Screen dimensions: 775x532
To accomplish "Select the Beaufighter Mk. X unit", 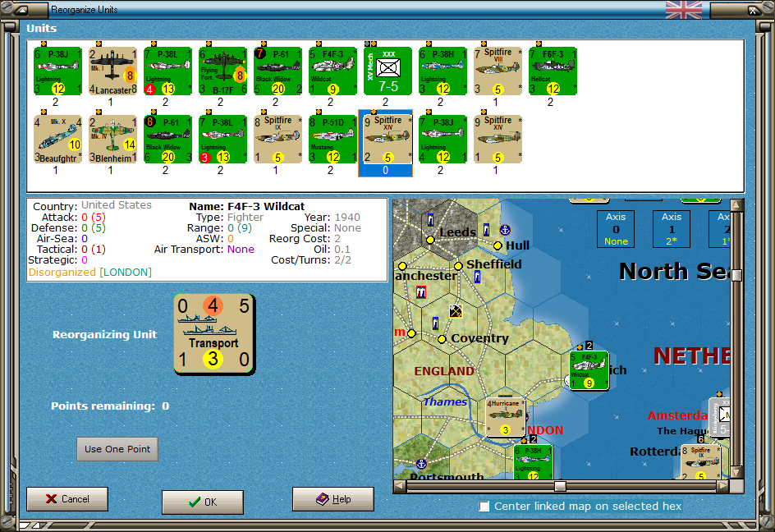I will [x=57, y=139].
